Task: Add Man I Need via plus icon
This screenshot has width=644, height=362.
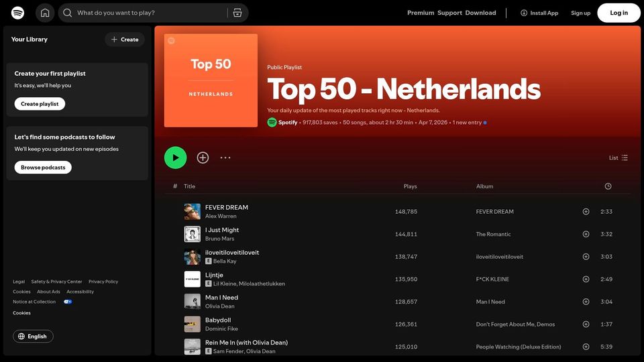Action: pos(586,302)
